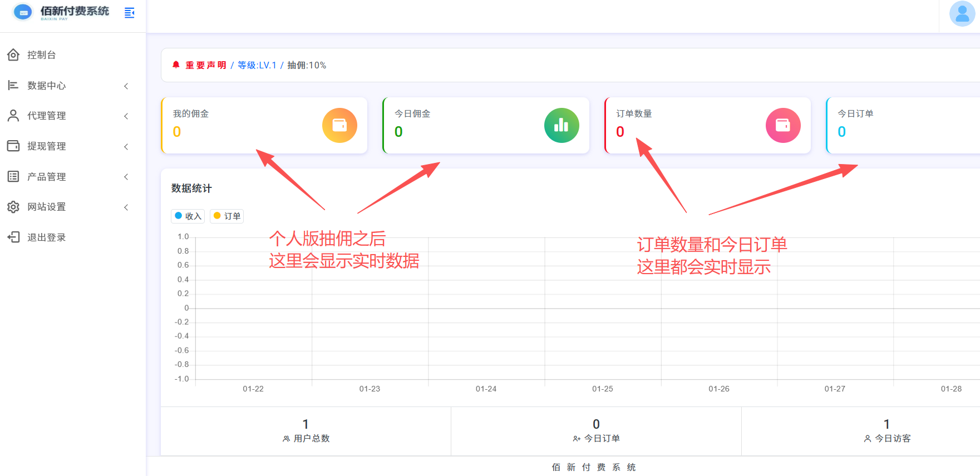Click the 抽佣:10% text
The image size is (980, 476).
click(x=307, y=65)
